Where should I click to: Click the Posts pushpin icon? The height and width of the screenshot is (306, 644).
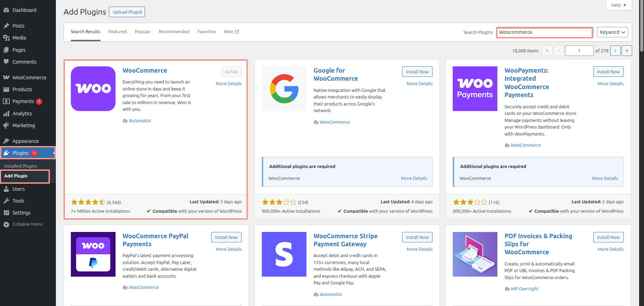(6, 26)
